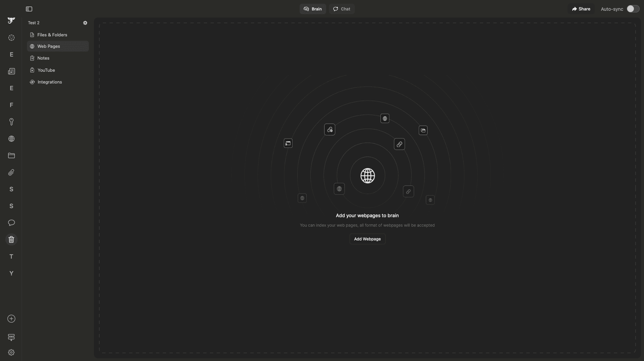Toggle the Auto-sync switch
Viewport: 644px width, 361px height.
point(633,9)
